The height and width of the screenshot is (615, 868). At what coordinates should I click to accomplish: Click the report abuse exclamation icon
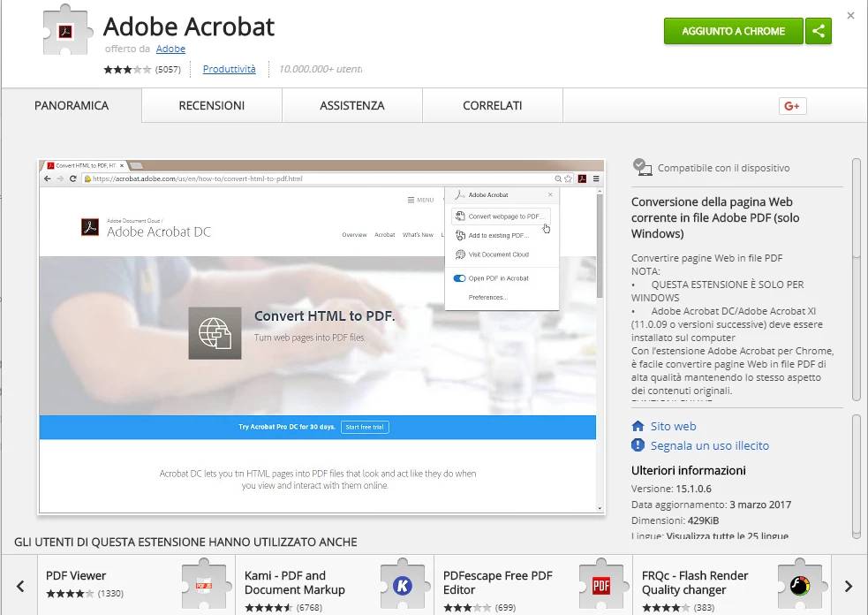coord(638,445)
